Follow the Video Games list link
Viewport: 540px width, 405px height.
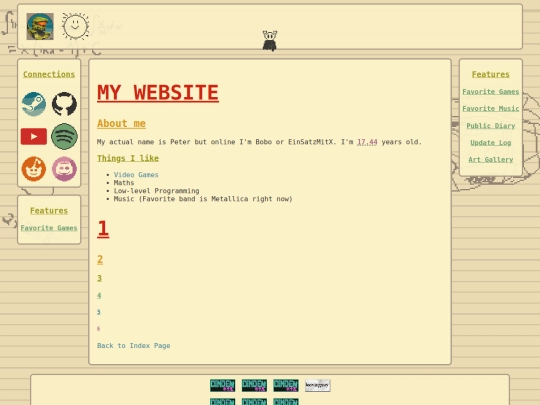[136, 175]
